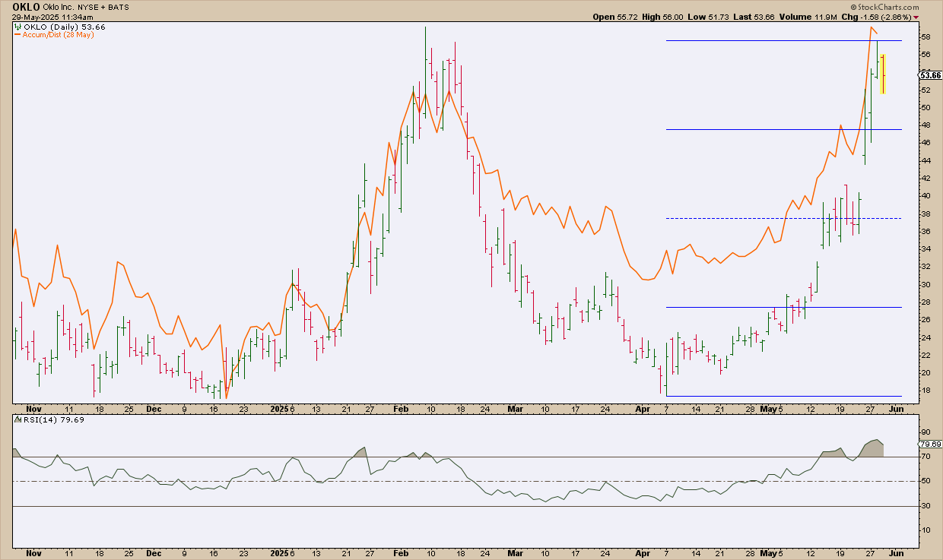Click the 53.66 last-price flag on price axis

[930, 75]
